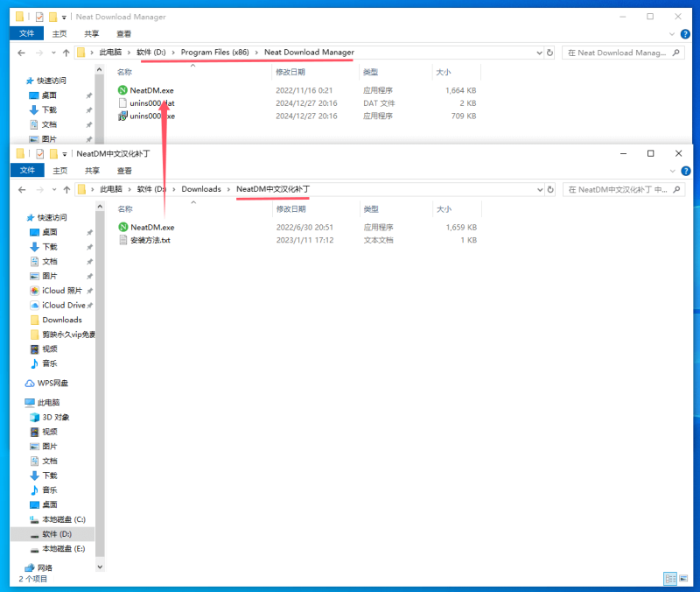Open Quick Access Toolbar dropdown in front window

(x=64, y=153)
